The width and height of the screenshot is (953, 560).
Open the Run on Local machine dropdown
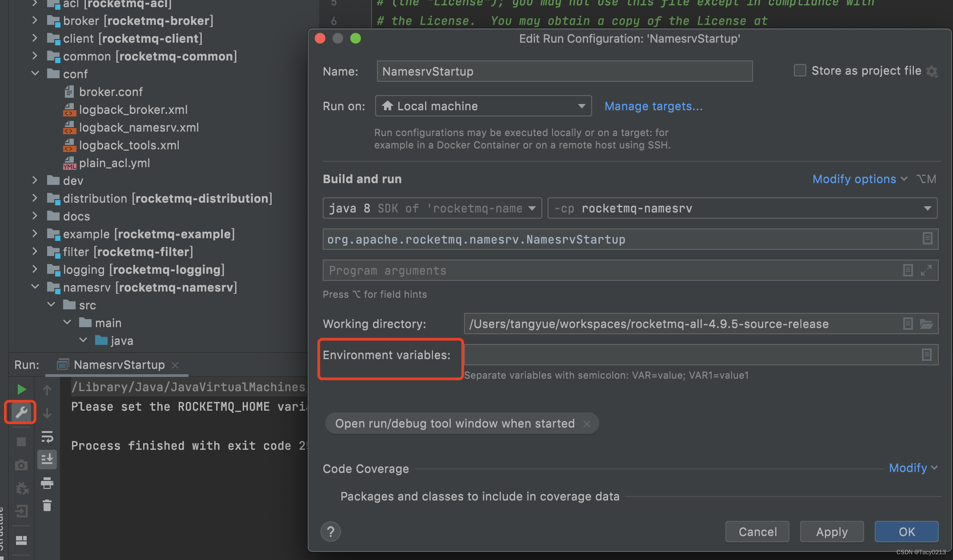(483, 106)
